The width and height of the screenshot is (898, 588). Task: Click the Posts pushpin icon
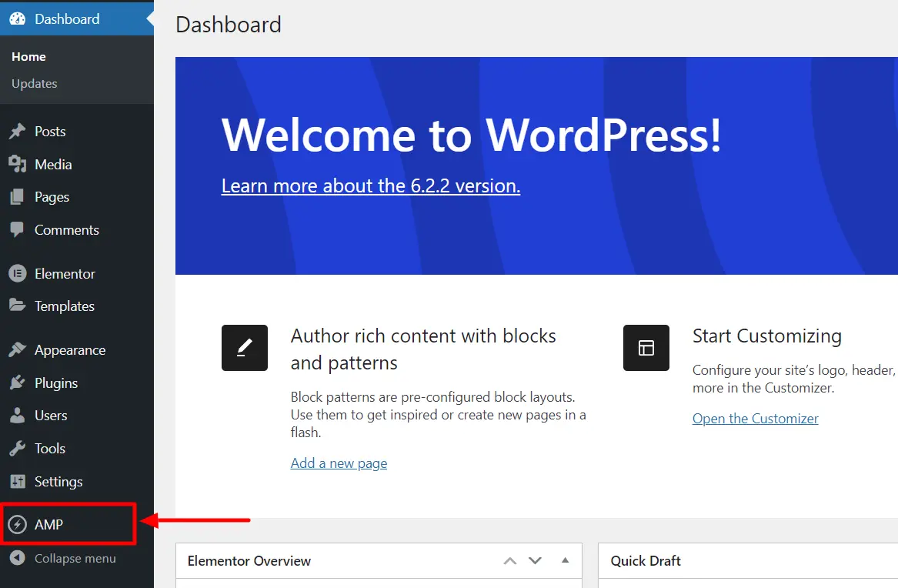pyautogui.click(x=18, y=131)
